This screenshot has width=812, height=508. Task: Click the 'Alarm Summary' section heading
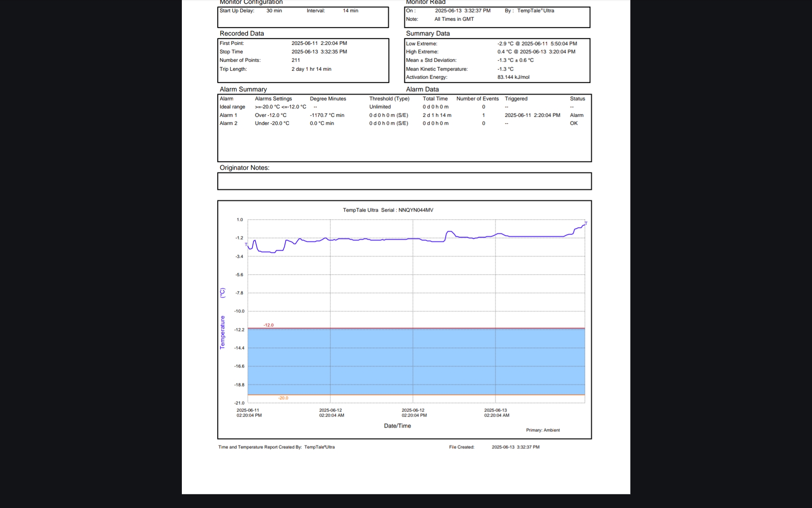point(243,89)
